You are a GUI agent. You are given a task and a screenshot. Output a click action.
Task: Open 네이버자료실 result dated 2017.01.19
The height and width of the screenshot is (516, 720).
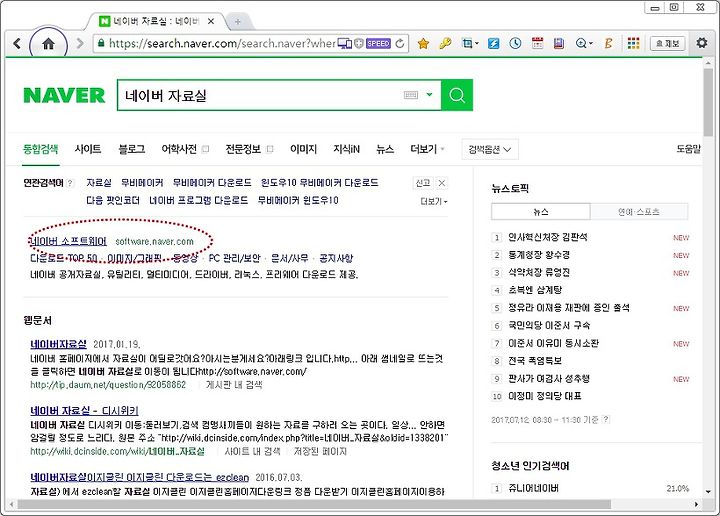58,344
